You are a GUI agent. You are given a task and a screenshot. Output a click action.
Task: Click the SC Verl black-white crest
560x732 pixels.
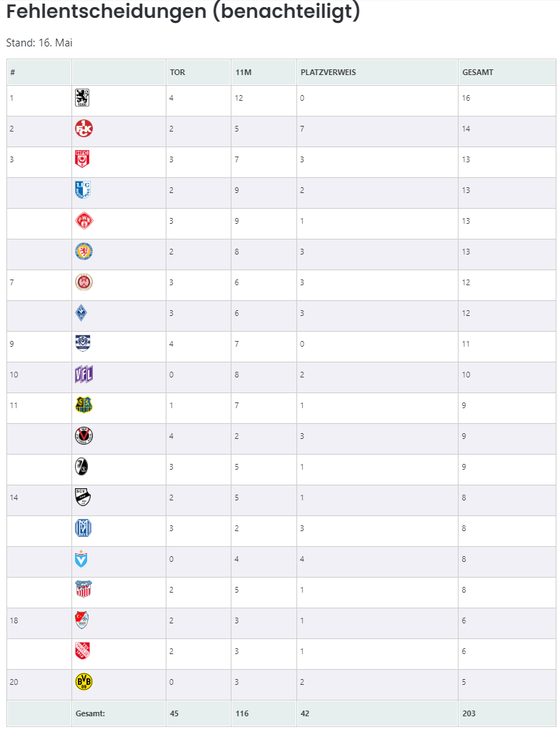point(83,498)
